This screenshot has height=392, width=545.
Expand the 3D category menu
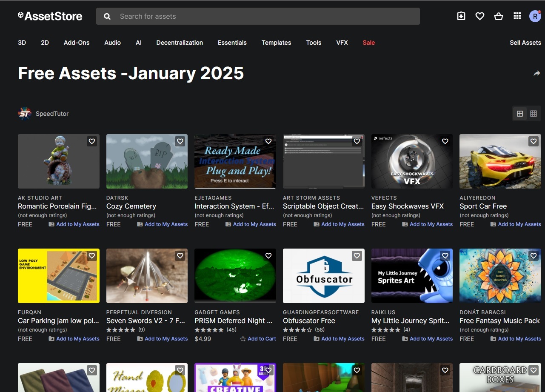(22, 43)
